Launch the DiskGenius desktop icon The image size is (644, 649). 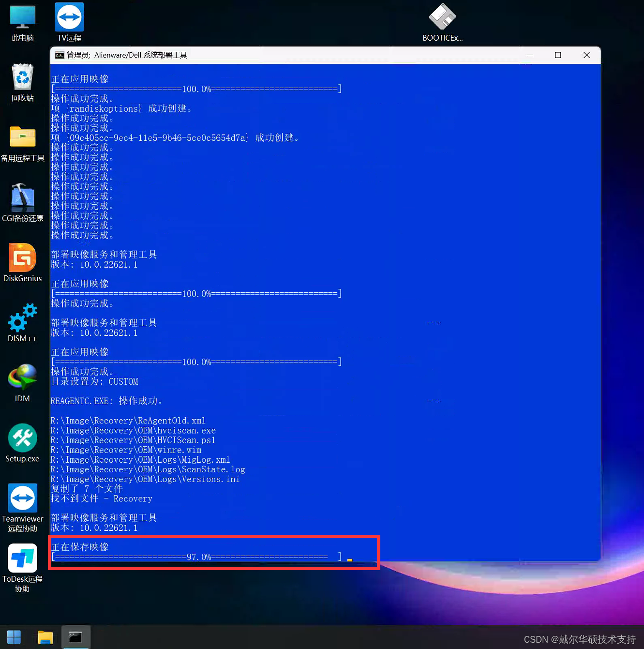(23, 263)
